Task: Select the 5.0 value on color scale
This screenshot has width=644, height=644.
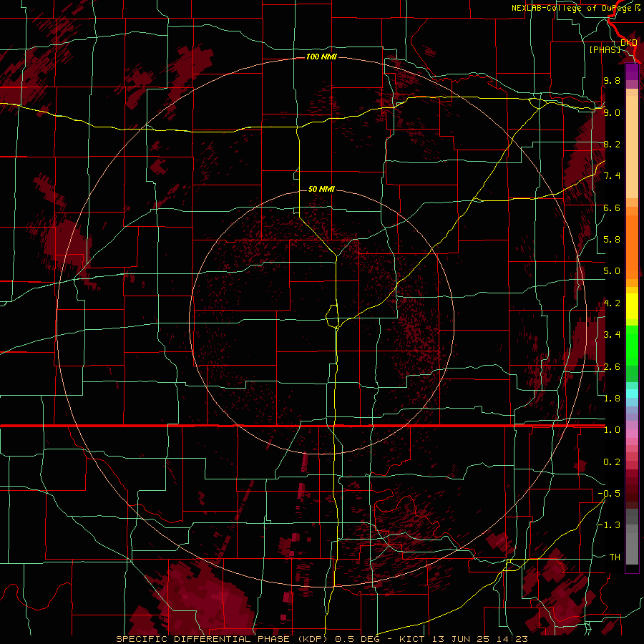Action: pyautogui.click(x=612, y=271)
